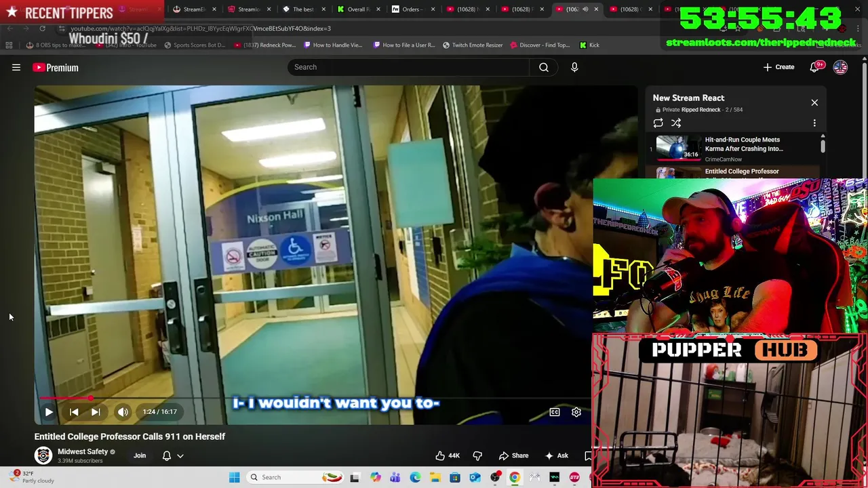The image size is (868, 488).
Task: Go to previous video in playlist
Action: pos(74,412)
